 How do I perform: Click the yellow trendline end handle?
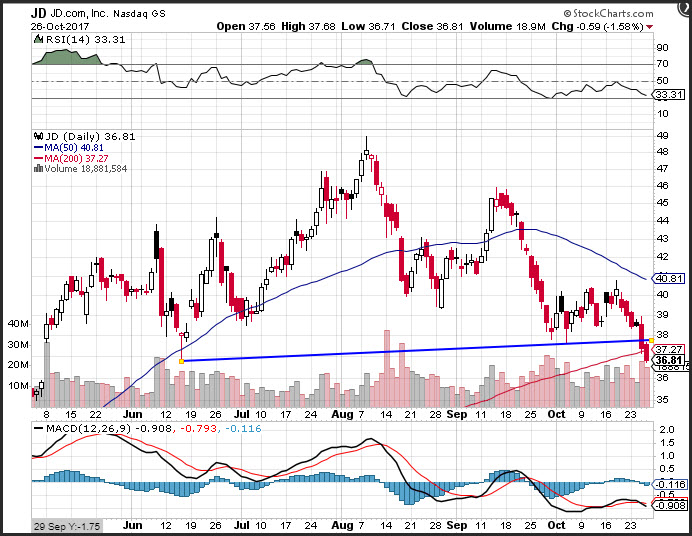651,341
